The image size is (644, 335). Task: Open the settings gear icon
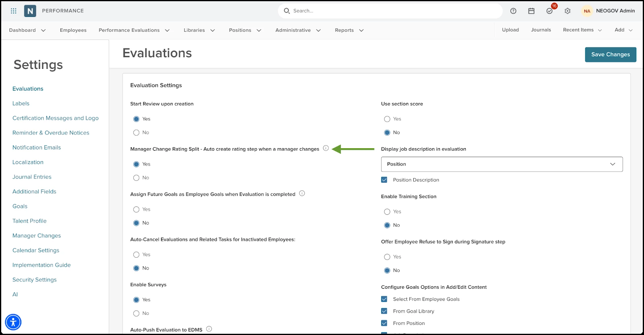tap(568, 11)
